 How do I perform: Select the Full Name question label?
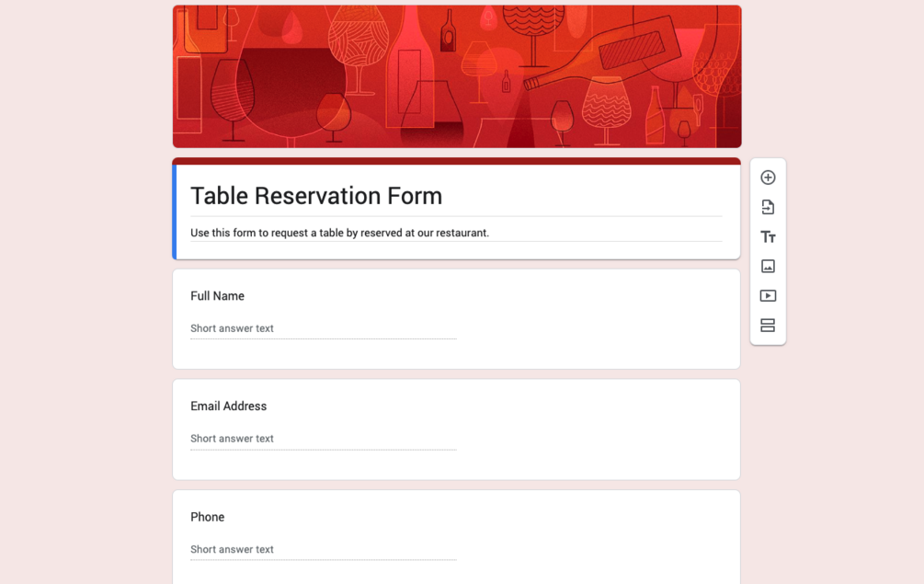pyautogui.click(x=217, y=296)
